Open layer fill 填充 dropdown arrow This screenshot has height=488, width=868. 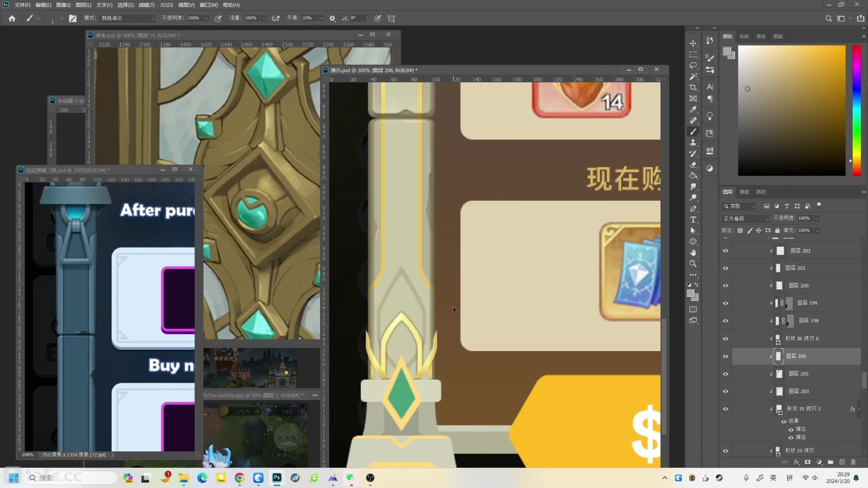tap(817, 231)
